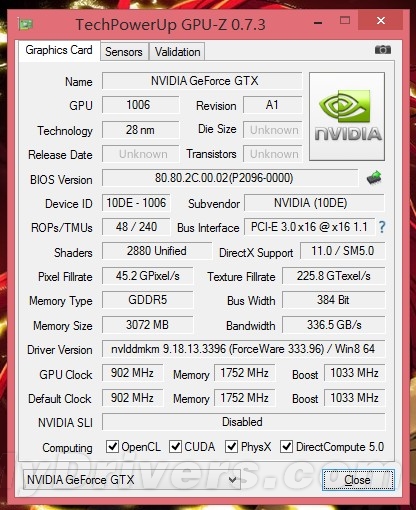The height and width of the screenshot is (510, 416).
Task: Close GPU-Z using the title bar X
Action: click(x=381, y=21)
